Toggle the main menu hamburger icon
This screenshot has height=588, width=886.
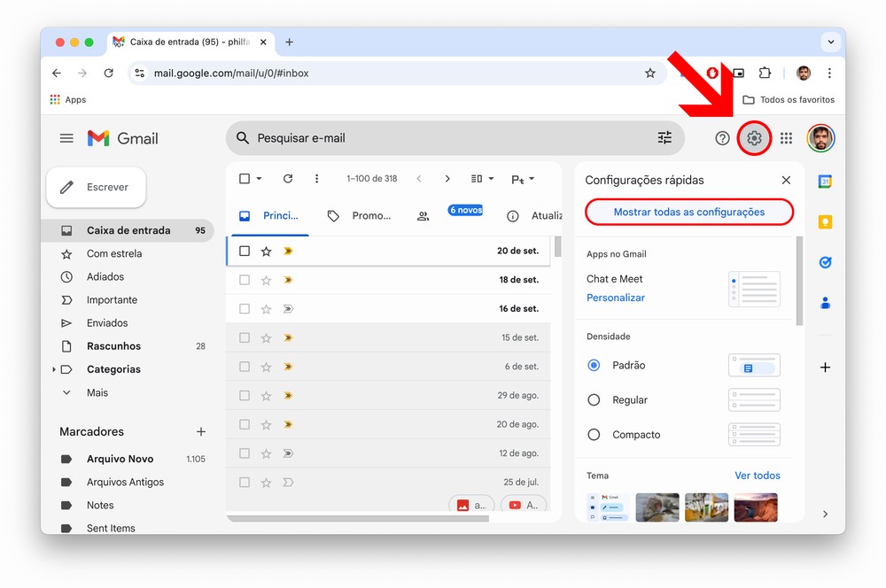pos(66,138)
